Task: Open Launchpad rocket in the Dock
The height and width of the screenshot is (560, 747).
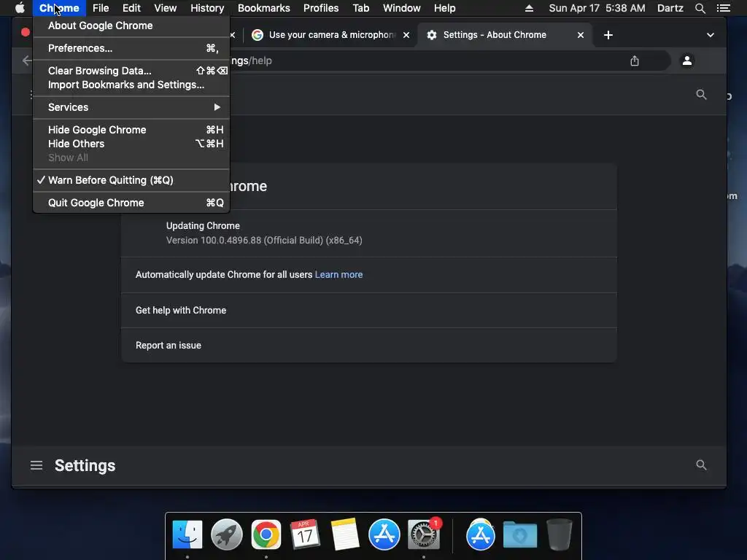Action: pyautogui.click(x=227, y=534)
